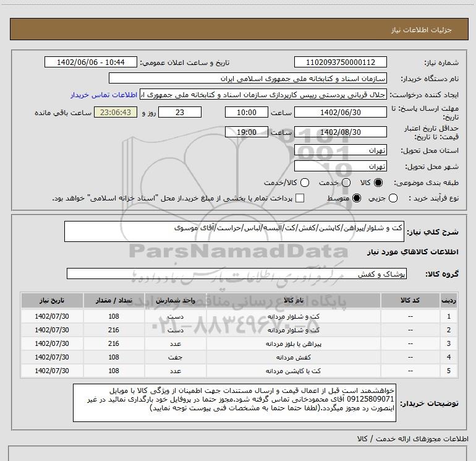Click request creator field جلال قربانی

coord(263,95)
